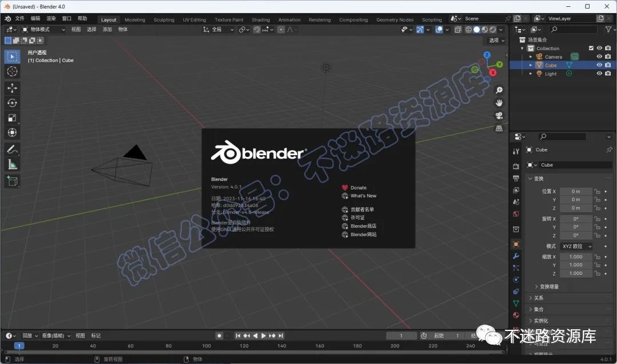Toggle Collection exclude checkbox in outliner

coord(591,48)
